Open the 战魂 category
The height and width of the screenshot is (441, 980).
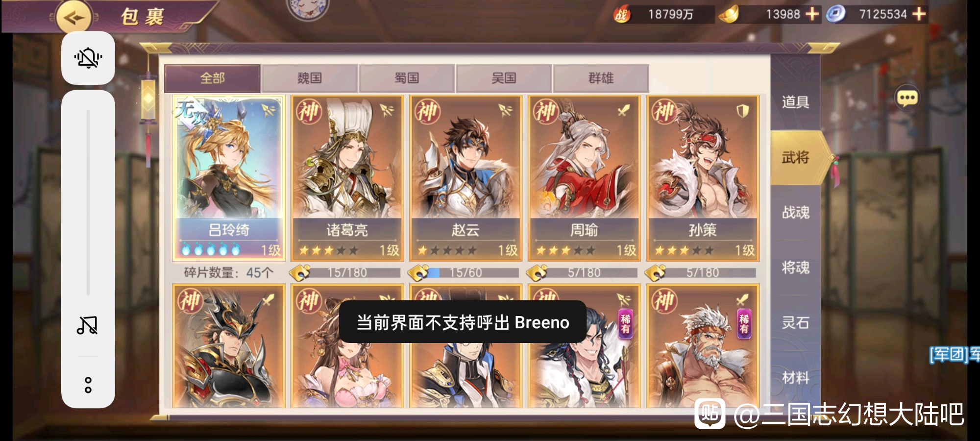tap(795, 213)
